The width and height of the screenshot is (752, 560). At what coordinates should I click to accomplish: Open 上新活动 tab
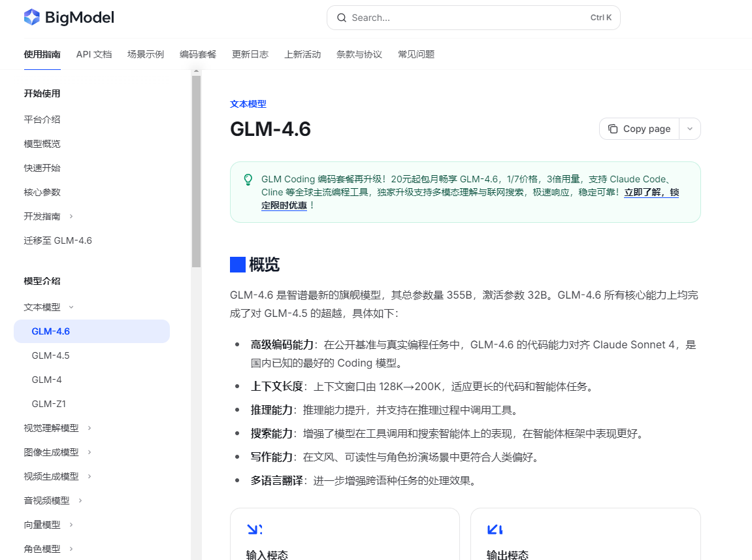click(x=302, y=54)
